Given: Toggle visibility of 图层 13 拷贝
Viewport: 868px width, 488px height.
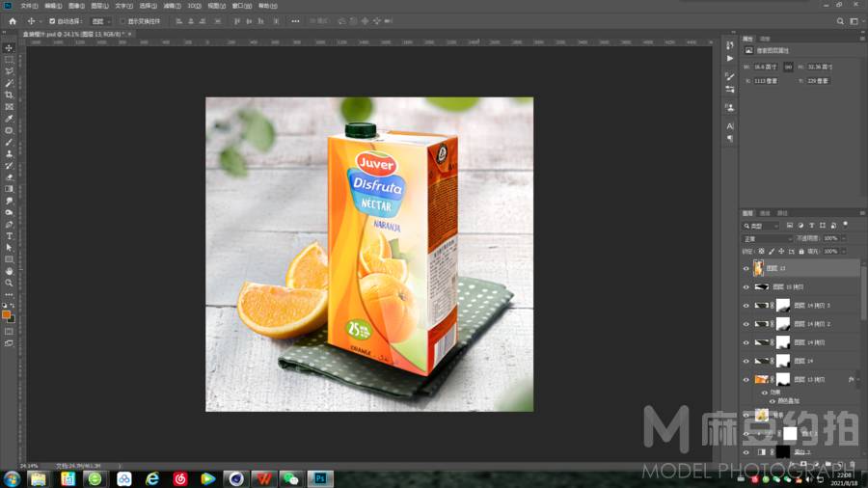Looking at the screenshot, I should point(746,380).
